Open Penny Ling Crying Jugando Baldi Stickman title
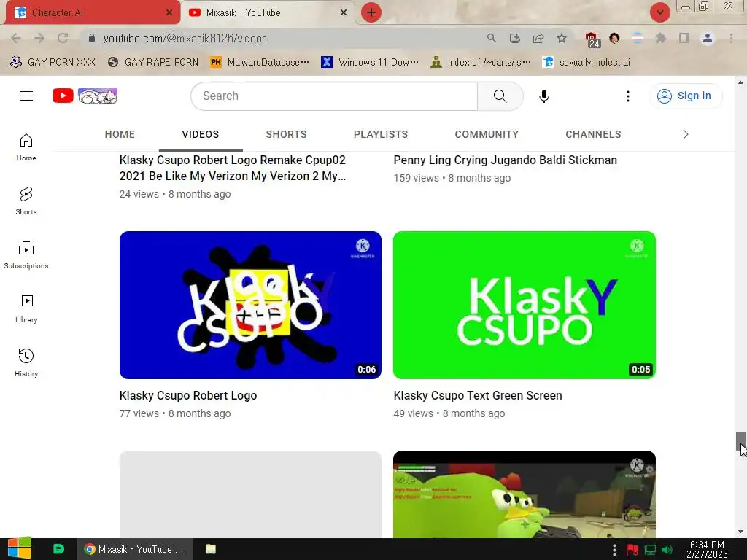The height and width of the screenshot is (560, 747). coord(506,160)
